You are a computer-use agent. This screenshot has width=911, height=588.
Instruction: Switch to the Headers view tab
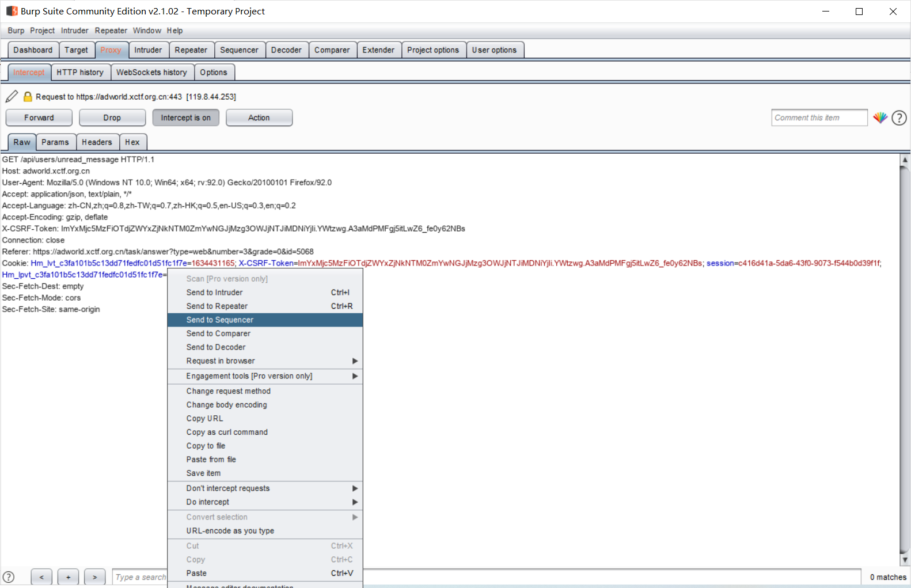pyautogui.click(x=97, y=142)
